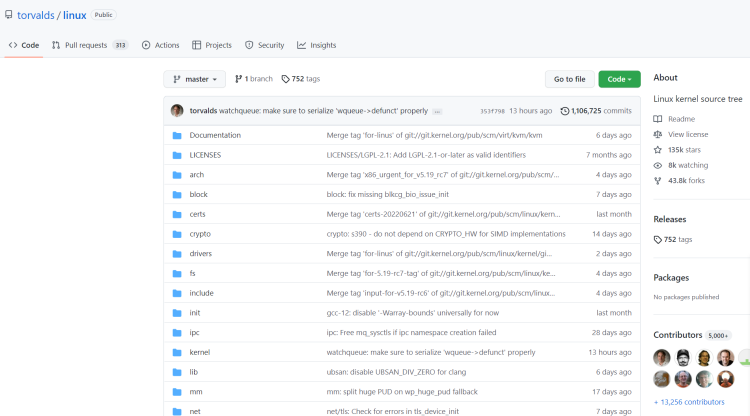The height and width of the screenshot is (416, 750).
Task: Expand commit message ellipsis button
Action: 437,111
